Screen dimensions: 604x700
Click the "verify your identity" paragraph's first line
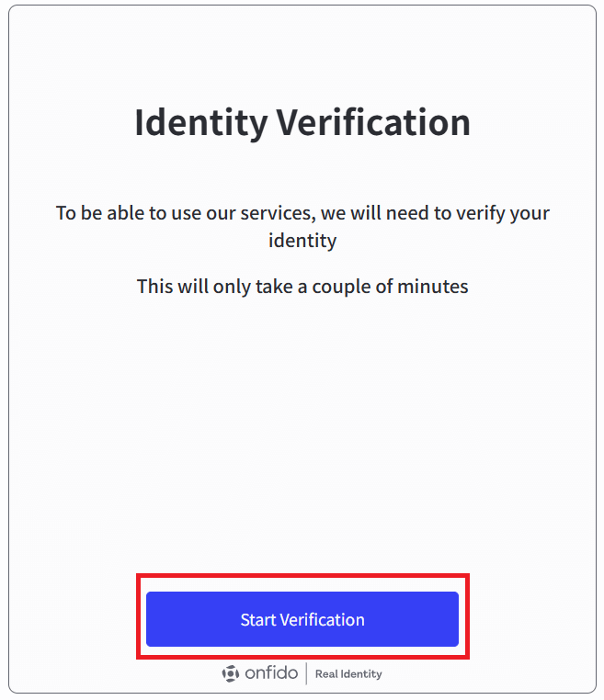[x=302, y=213]
